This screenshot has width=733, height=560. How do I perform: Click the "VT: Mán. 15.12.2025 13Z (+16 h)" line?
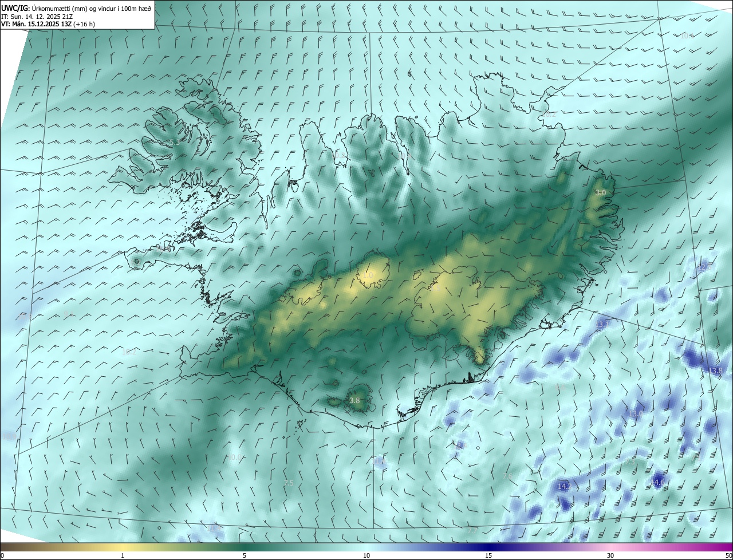48,24
